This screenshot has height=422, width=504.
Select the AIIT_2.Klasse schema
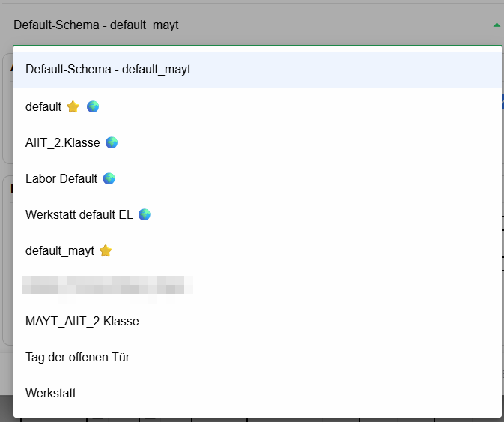tap(257, 142)
